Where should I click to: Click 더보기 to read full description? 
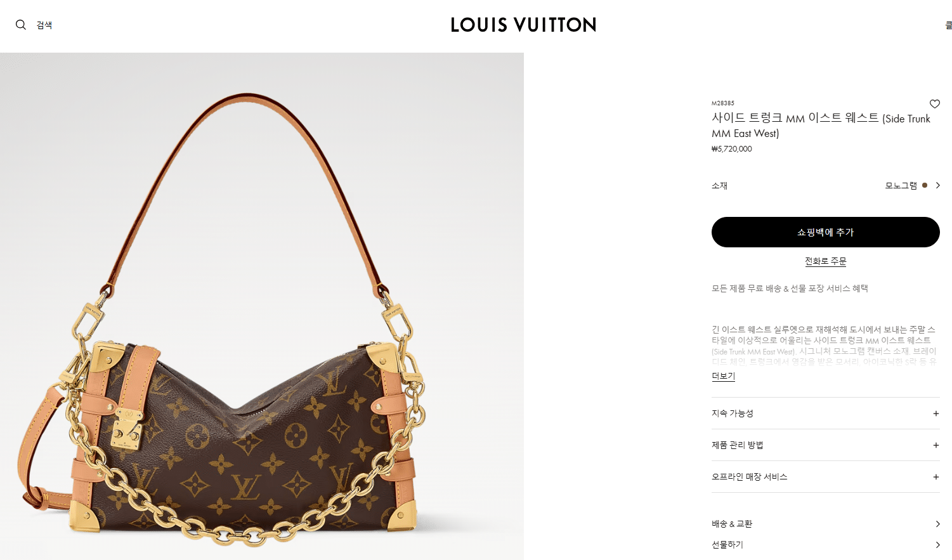[723, 376]
